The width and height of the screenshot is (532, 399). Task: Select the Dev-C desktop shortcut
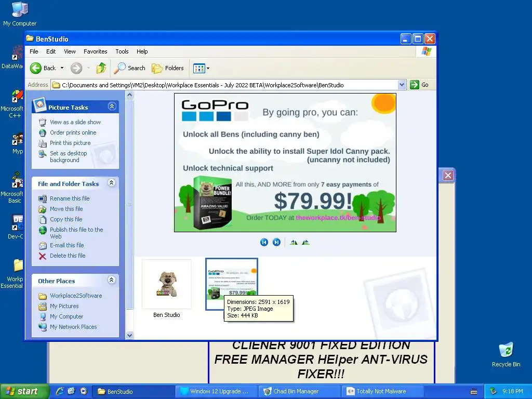15,227
